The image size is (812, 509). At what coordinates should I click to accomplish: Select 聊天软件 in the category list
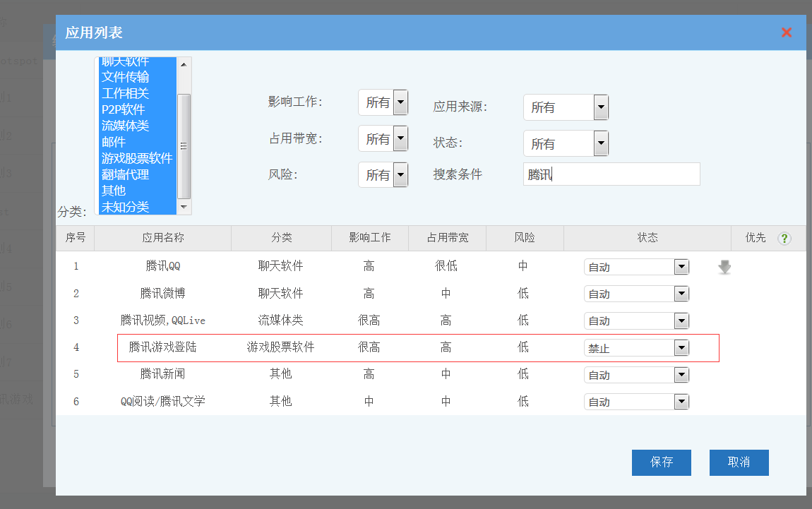coord(126,62)
